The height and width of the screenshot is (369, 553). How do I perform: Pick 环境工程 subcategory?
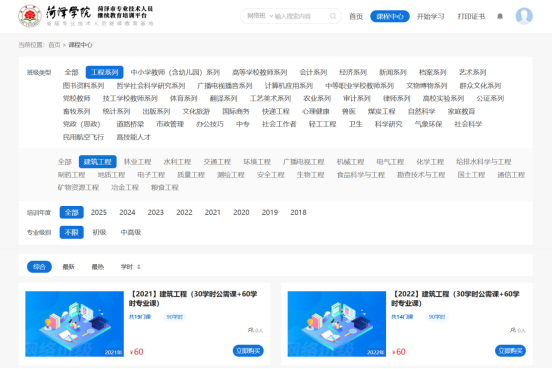[x=257, y=162]
